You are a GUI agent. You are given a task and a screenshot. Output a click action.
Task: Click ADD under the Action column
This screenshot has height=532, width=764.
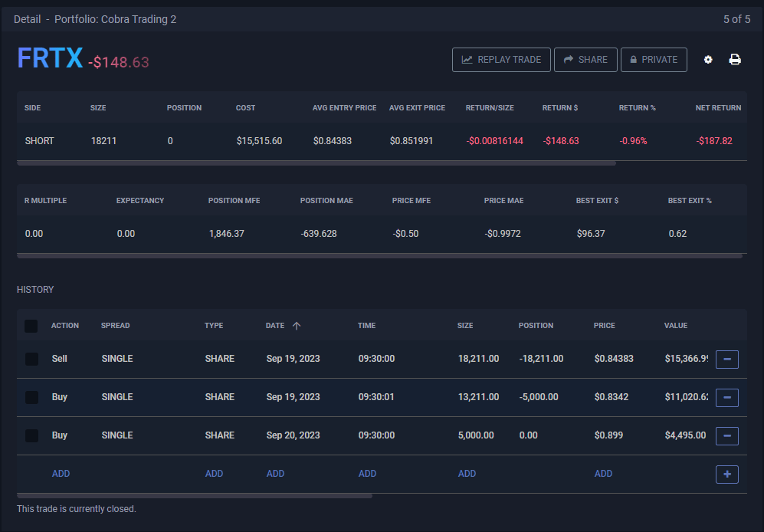tap(61, 474)
